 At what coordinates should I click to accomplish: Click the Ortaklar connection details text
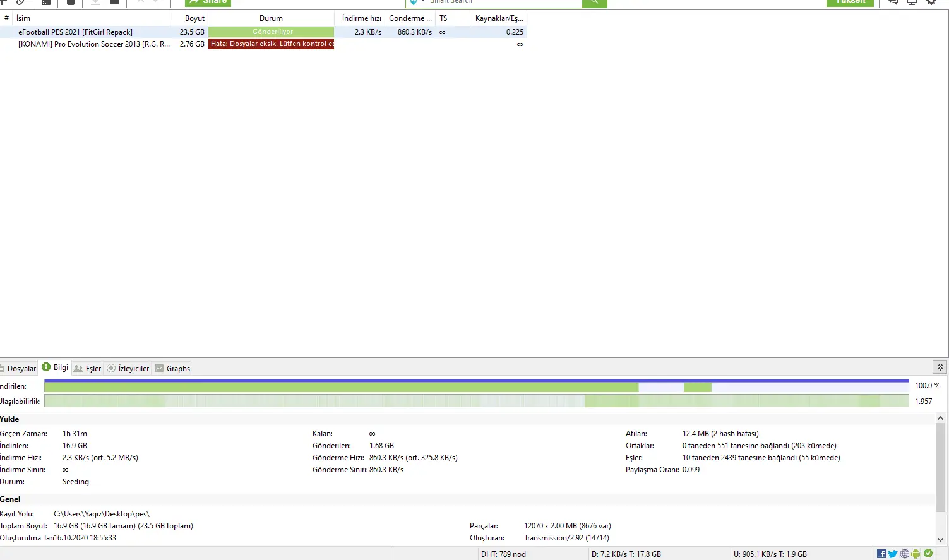(760, 446)
